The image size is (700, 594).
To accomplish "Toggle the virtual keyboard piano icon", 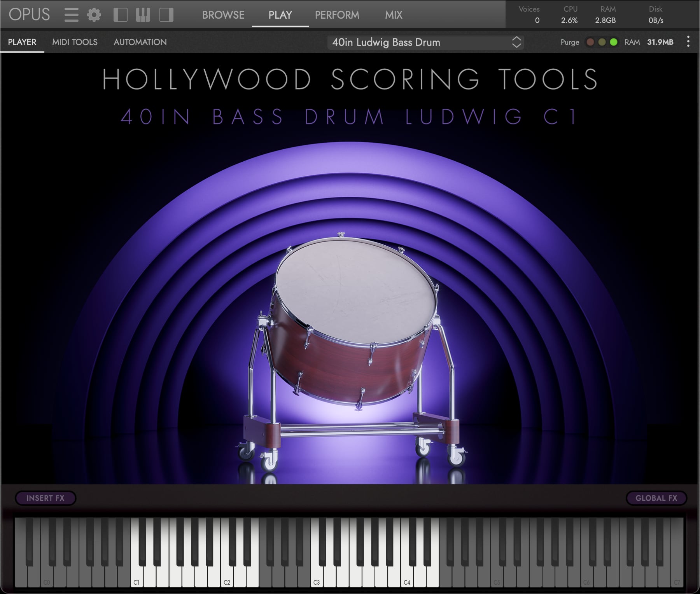I will pos(143,15).
